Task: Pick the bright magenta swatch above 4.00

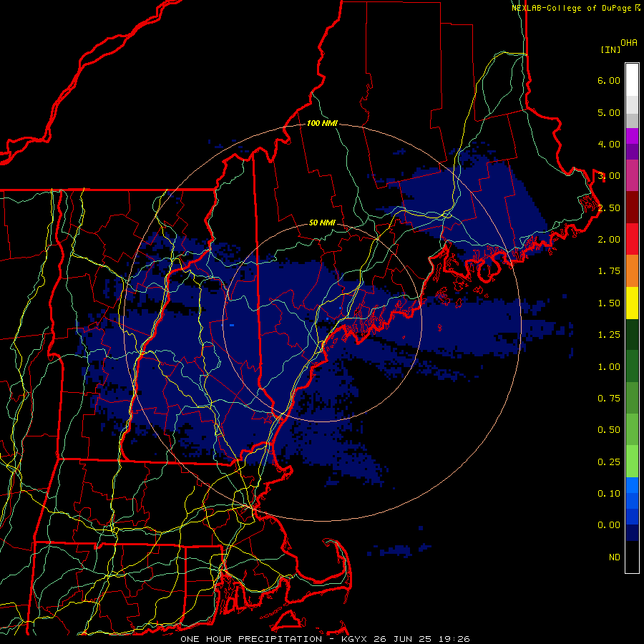Action: coord(632,136)
